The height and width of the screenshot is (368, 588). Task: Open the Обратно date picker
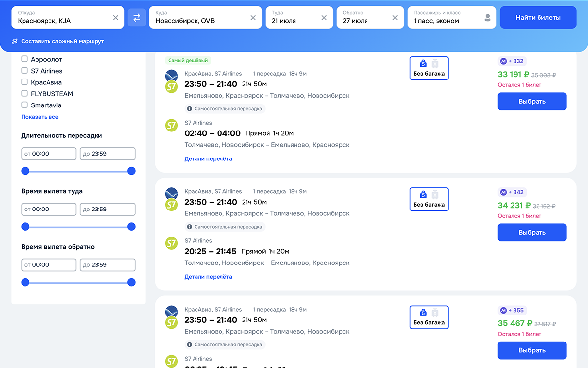370,18
